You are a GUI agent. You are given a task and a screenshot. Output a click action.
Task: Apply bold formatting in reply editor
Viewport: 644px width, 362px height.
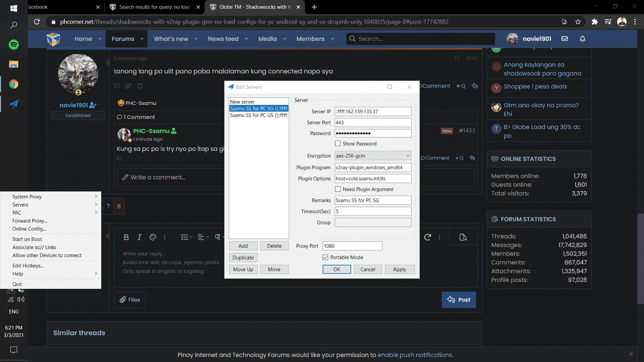pyautogui.click(x=126, y=237)
